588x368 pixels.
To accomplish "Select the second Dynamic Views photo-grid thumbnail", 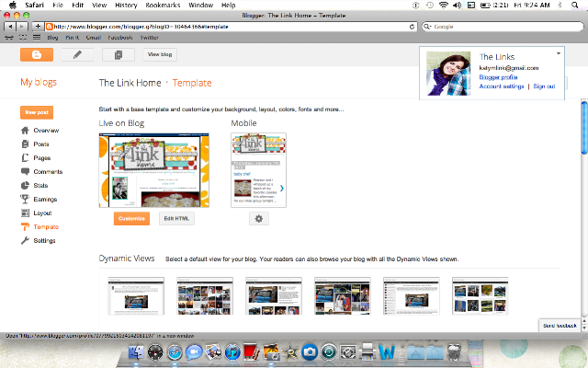I will (205, 296).
